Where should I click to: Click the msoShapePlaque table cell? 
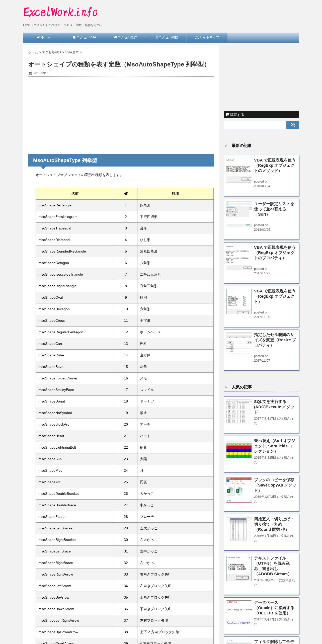pos(75,517)
